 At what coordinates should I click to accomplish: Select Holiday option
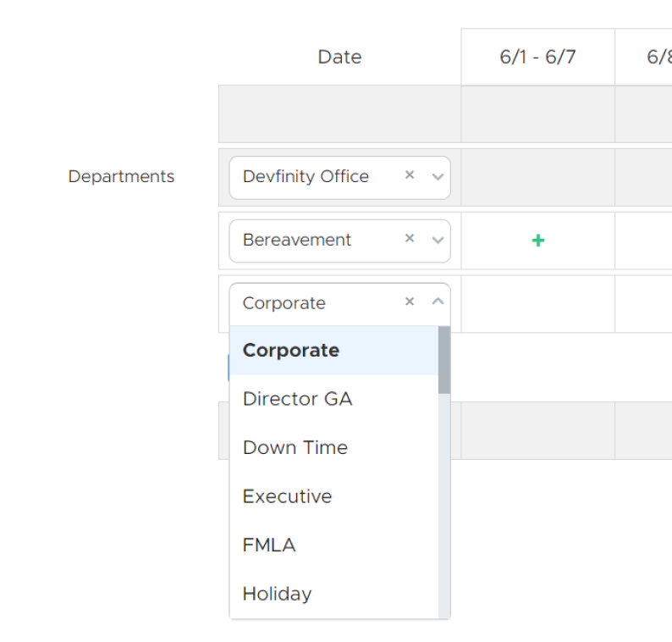pyautogui.click(x=277, y=594)
